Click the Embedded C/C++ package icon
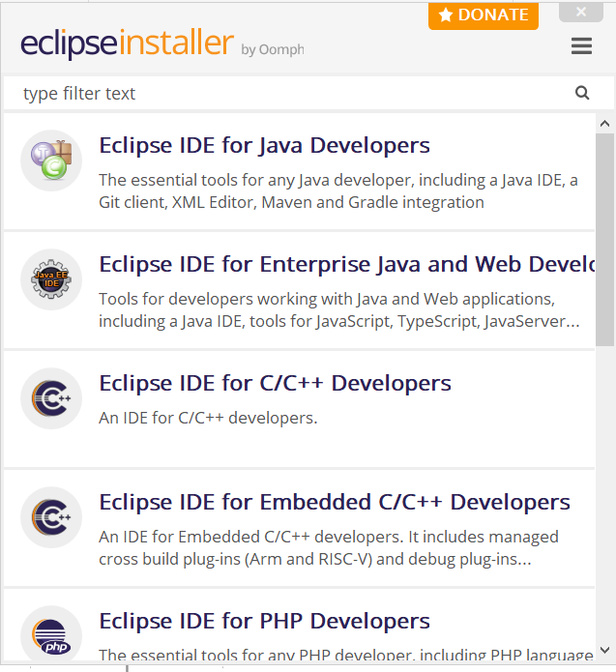The image size is (616, 672). click(51, 517)
